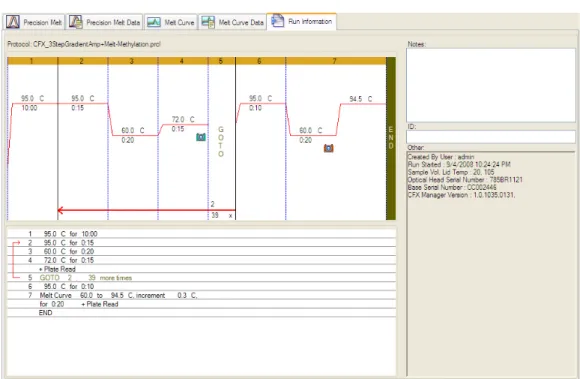Click the 'Created By User : admin' line
Viewport: 580px width, 379px height.
click(441, 157)
